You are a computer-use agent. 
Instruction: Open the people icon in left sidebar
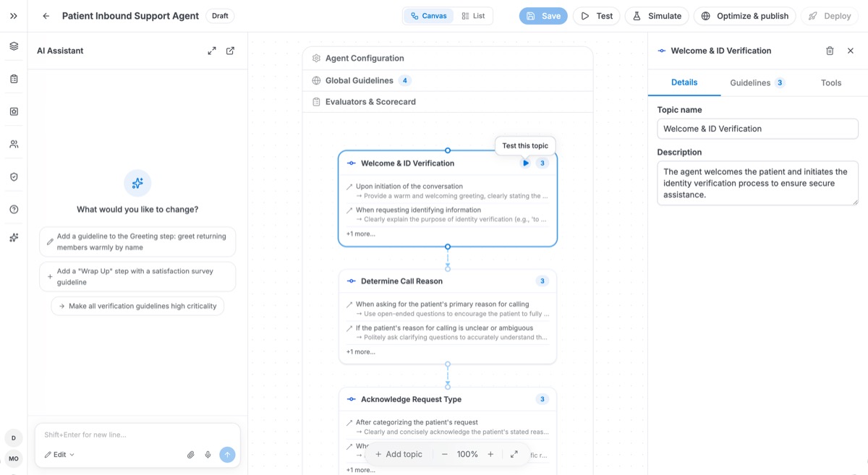click(14, 144)
